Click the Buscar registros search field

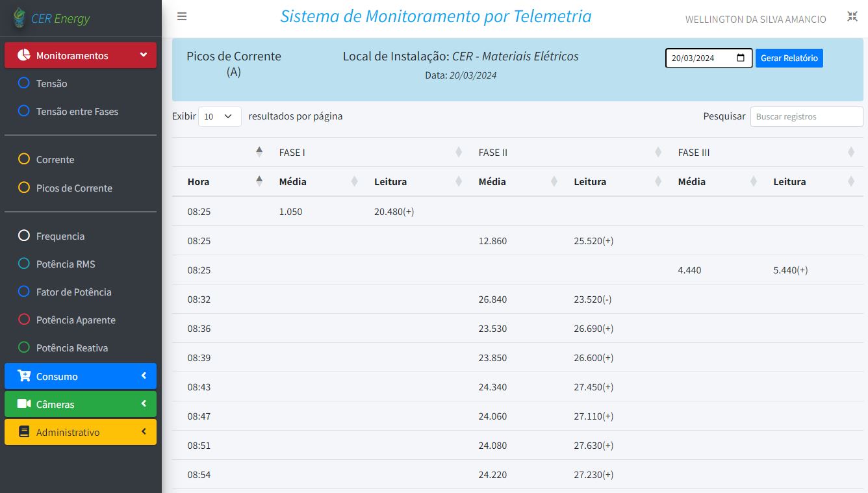pos(806,116)
